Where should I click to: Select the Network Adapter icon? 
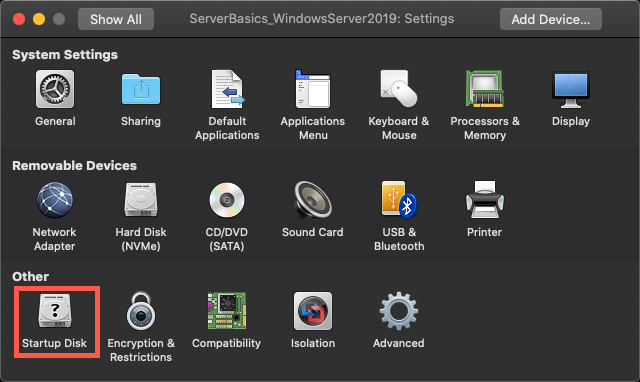point(55,200)
